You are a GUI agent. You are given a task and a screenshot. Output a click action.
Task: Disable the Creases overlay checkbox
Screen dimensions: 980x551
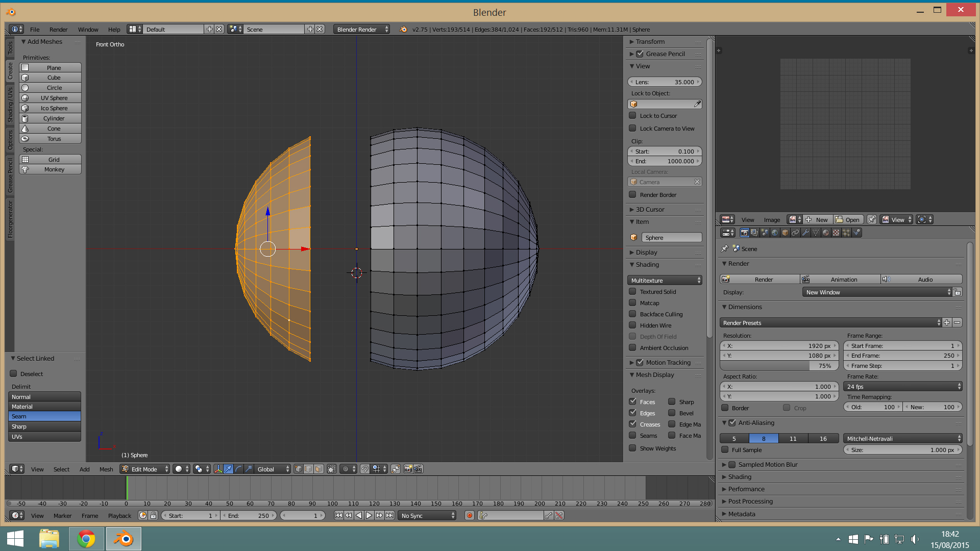coord(632,424)
